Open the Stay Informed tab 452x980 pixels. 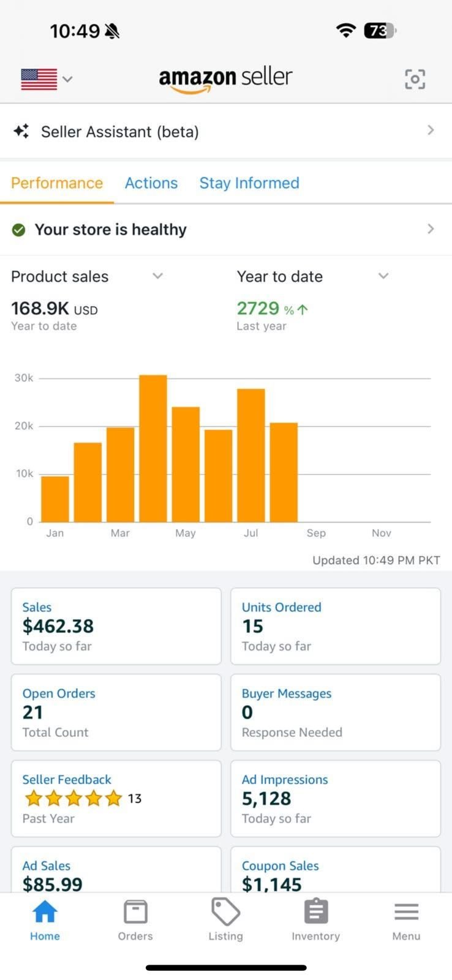coord(249,183)
